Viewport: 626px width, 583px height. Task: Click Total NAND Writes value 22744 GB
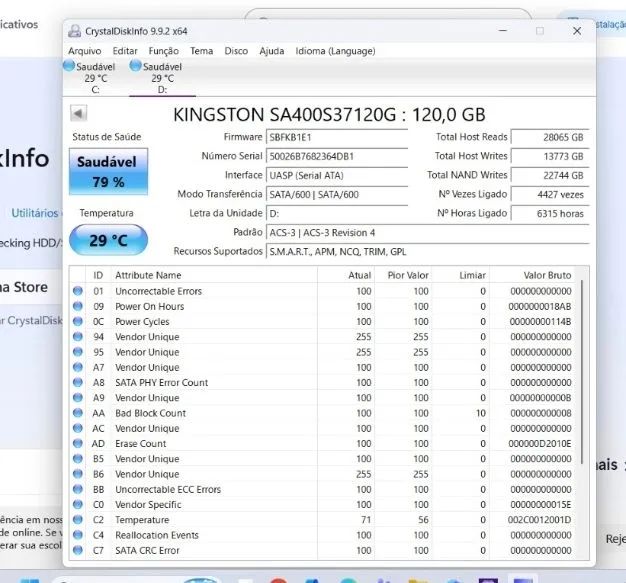point(550,175)
